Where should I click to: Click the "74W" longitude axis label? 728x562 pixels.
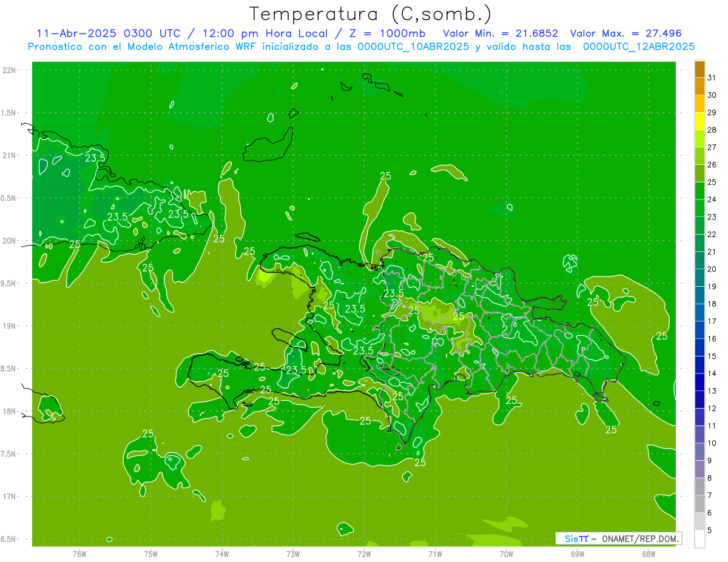pos(222,554)
